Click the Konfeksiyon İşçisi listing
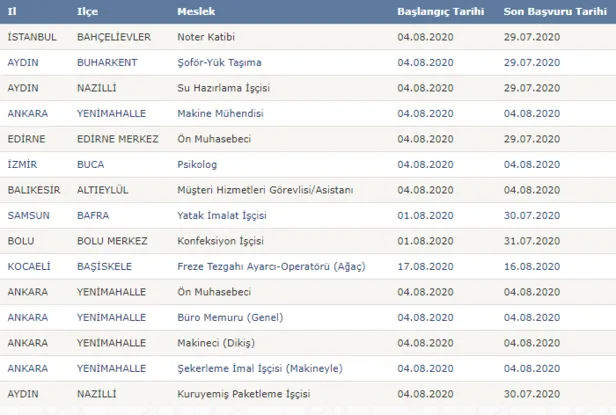Viewport: 616px width, 415px height. pos(222,241)
